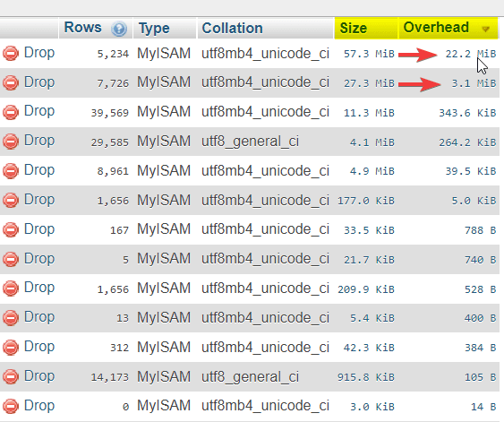Select the 21.7 KiB size cell

pos(369,260)
